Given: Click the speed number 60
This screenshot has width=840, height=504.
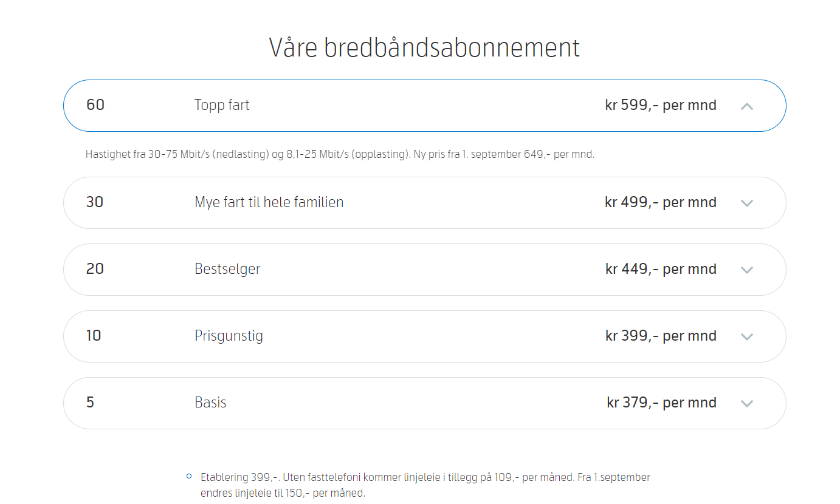Looking at the screenshot, I should tap(95, 105).
